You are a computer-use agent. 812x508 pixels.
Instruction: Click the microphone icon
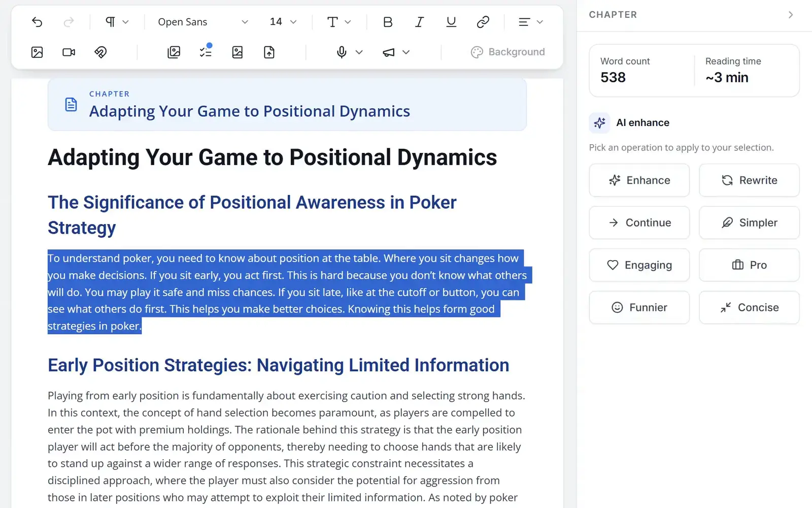[x=342, y=52]
